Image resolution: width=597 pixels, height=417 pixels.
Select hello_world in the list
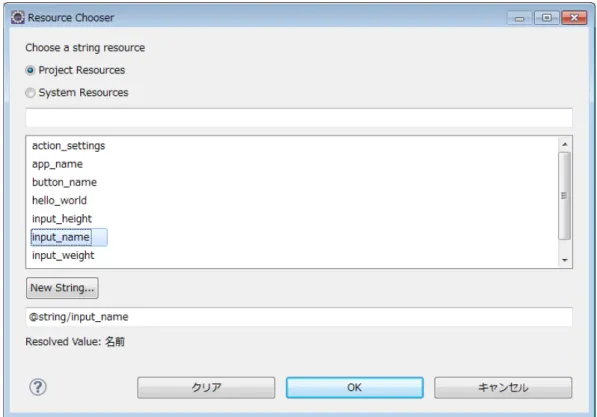[59, 201]
